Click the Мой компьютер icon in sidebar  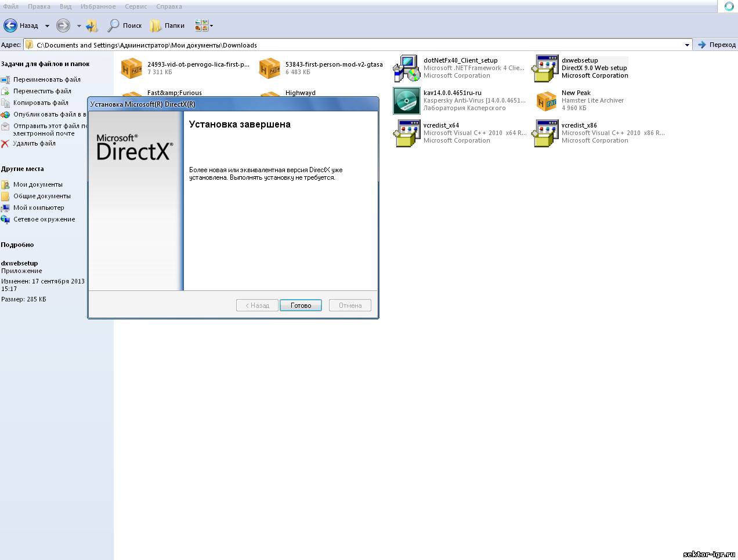(5, 208)
